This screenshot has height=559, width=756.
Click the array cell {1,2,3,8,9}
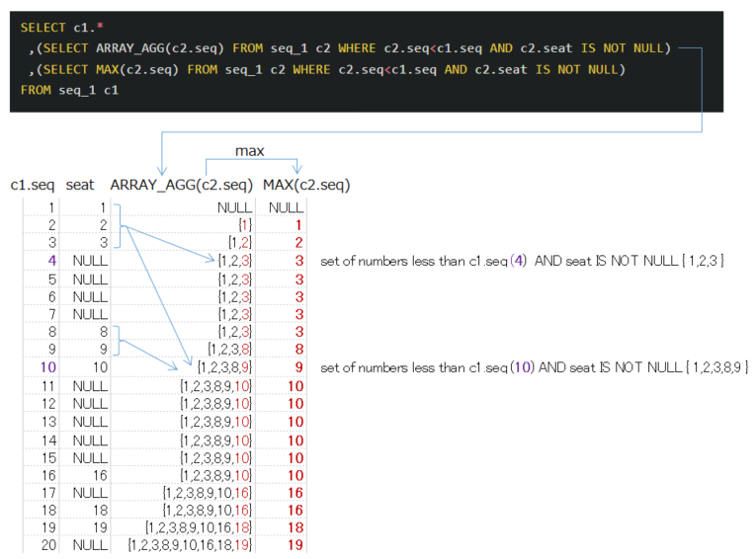click(224, 367)
